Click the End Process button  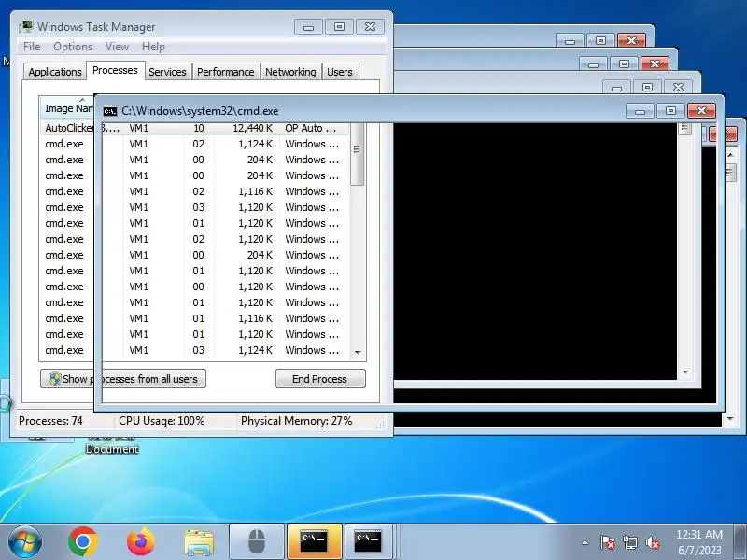[x=320, y=379]
